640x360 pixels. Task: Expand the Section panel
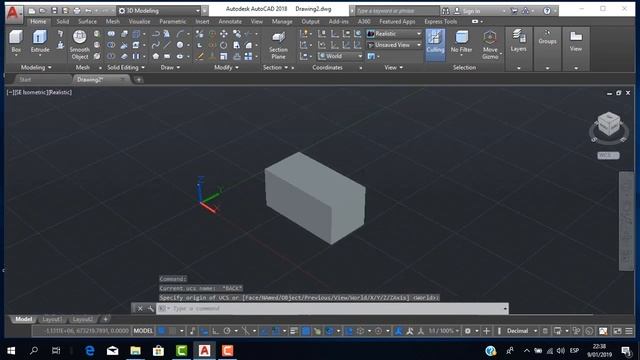(276, 67)
